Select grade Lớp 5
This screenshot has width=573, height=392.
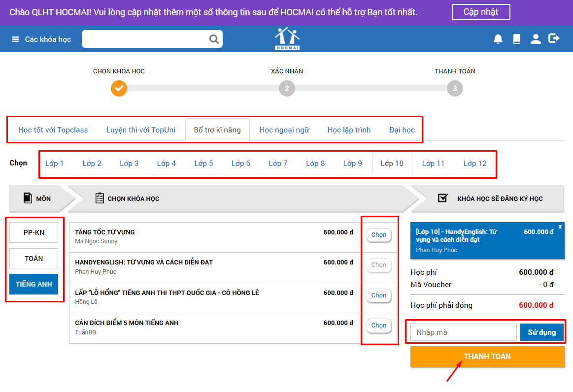203,163
